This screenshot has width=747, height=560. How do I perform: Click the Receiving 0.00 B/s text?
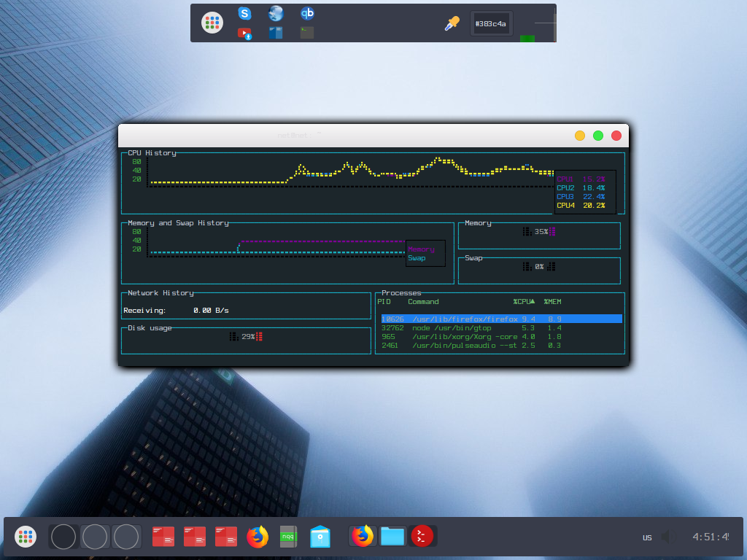176,311
